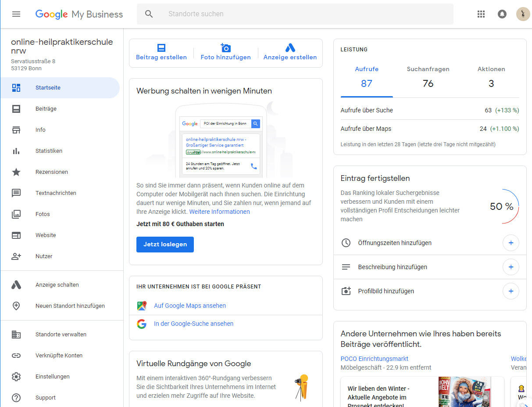
Task: Click the Anzeige erstellen Ads icon
Action: point(290,48)
